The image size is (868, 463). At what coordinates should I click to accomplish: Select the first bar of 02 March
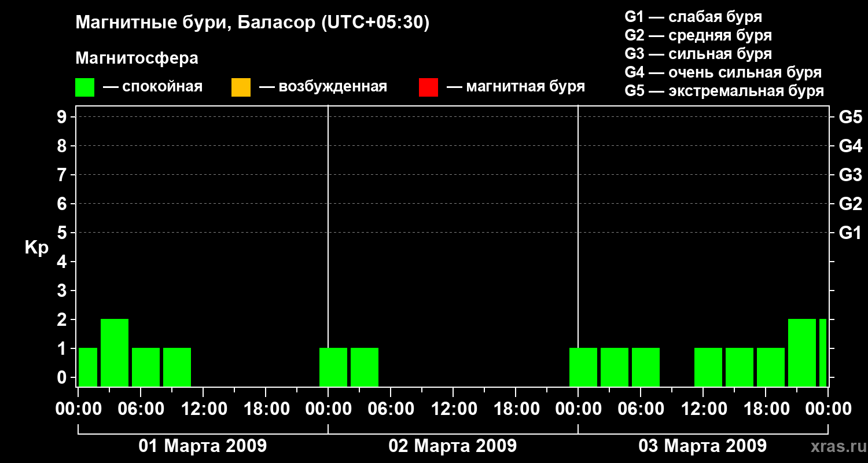(x=333, y=367)
